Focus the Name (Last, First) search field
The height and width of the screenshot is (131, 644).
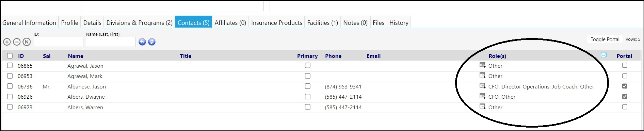(111, 42)
